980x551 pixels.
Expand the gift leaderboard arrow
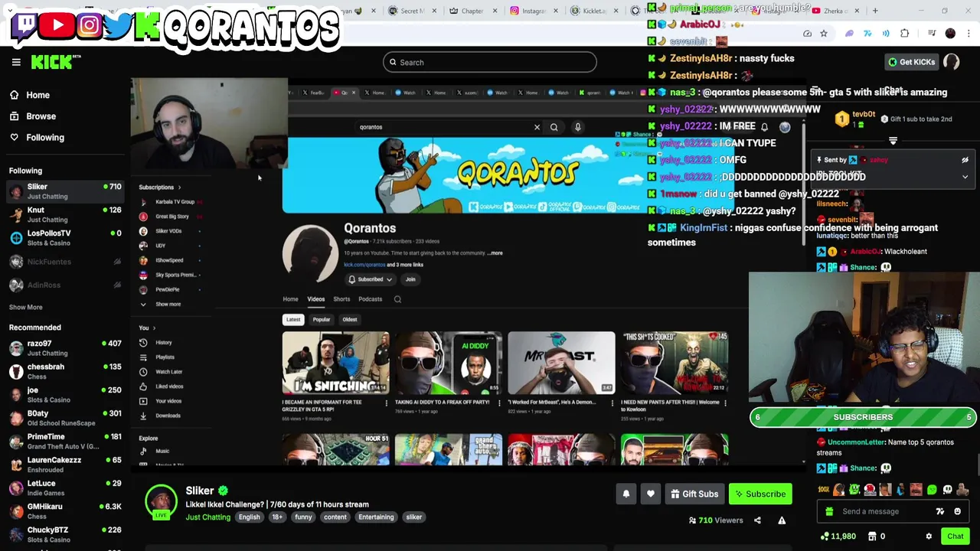(x=893, y=141)
